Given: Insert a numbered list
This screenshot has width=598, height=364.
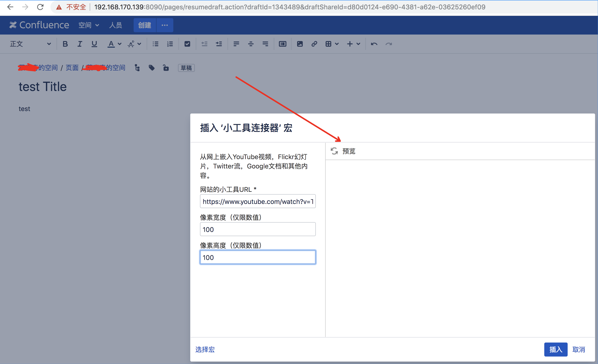Looking at the screenshot, I should (x=170, y=44).
